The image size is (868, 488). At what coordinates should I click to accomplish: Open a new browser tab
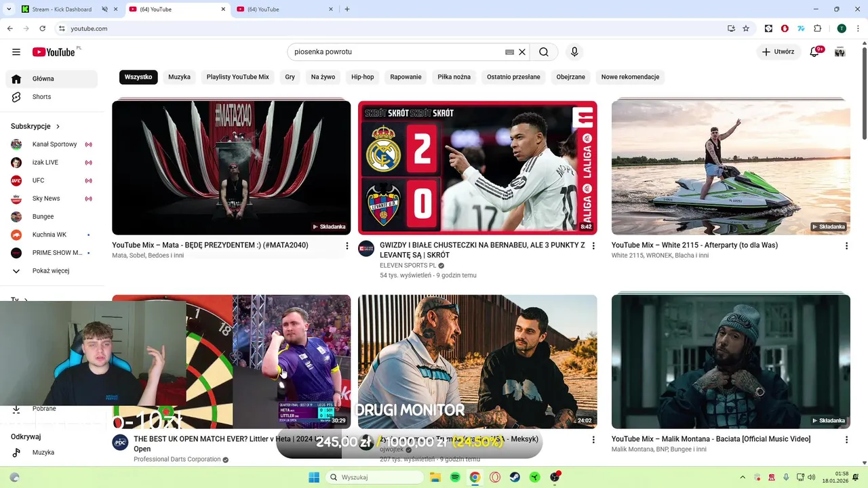347,9
